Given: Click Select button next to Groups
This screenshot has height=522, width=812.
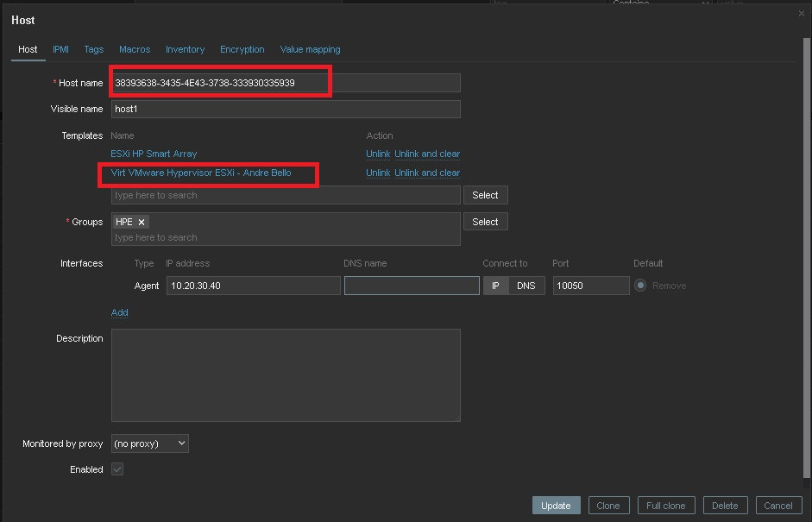Looking at the screenshot, I should (x=485, y=222).
